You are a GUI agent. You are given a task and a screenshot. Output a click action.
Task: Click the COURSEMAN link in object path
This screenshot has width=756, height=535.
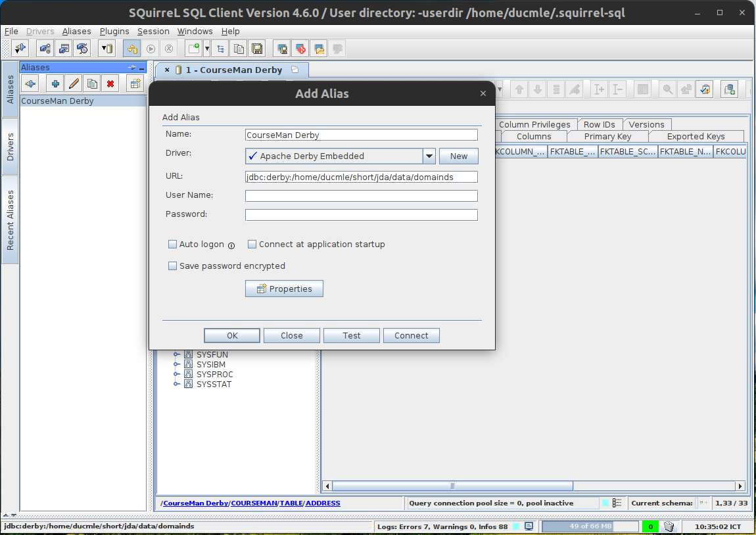pos(254,503)
